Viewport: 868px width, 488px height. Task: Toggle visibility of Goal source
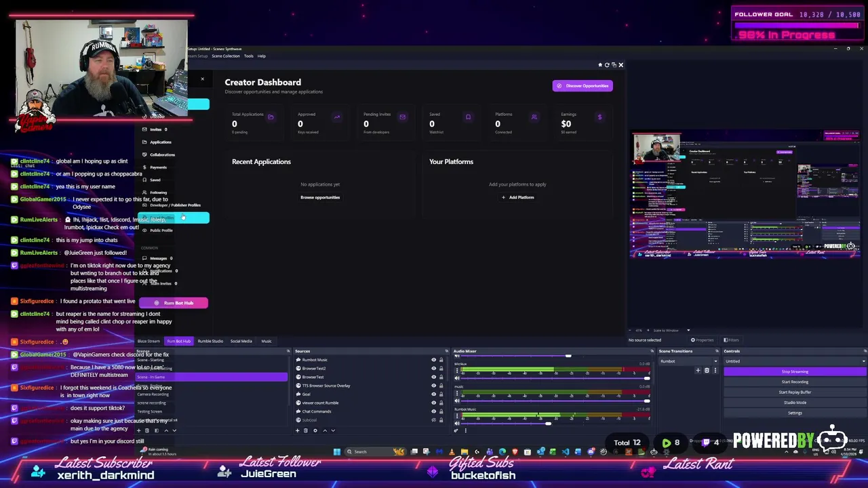pos(434,394)
